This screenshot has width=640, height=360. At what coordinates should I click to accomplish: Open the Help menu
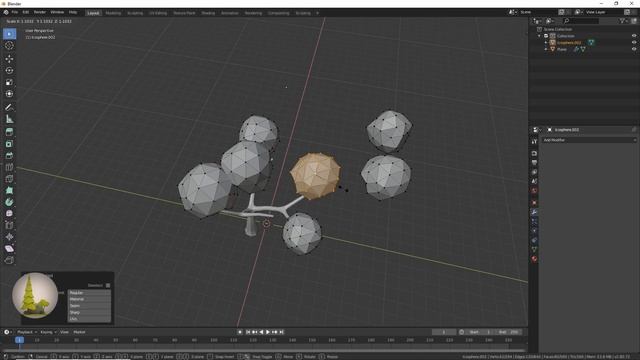tap(73, 13)
